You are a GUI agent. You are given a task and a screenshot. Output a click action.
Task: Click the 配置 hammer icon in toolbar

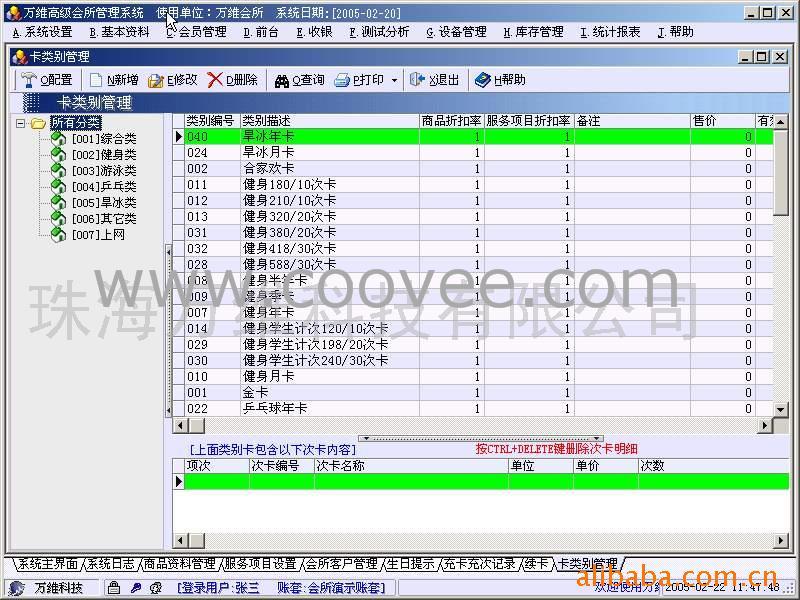click(x=28, y=80)
